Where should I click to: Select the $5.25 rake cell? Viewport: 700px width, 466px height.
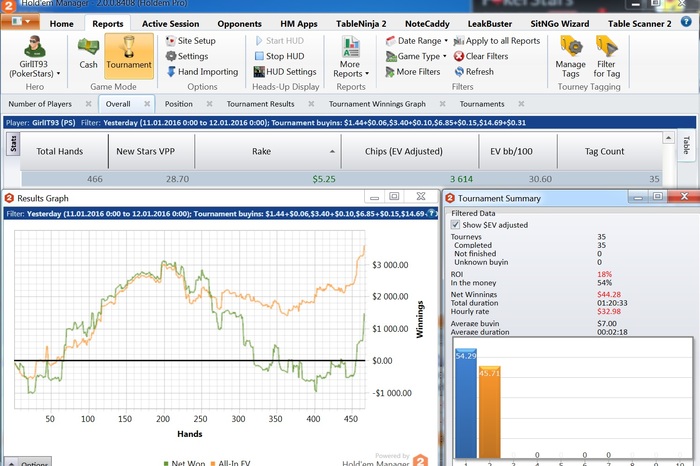pos(268,179)
